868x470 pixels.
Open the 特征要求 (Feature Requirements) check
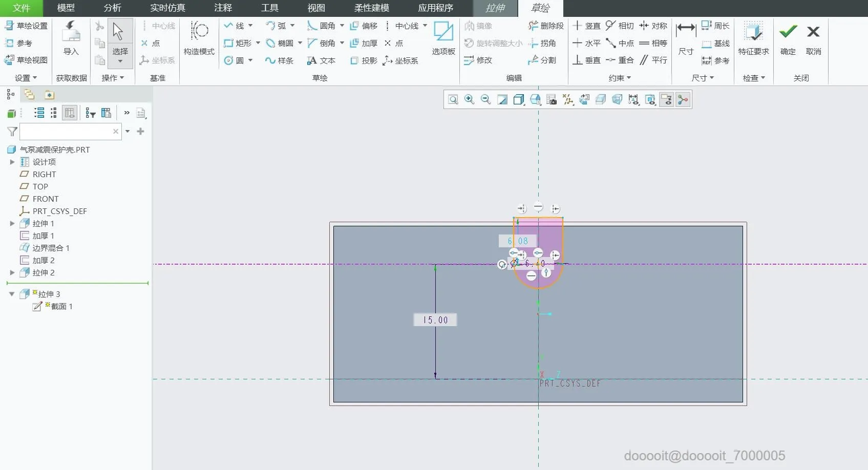(753, 38)
